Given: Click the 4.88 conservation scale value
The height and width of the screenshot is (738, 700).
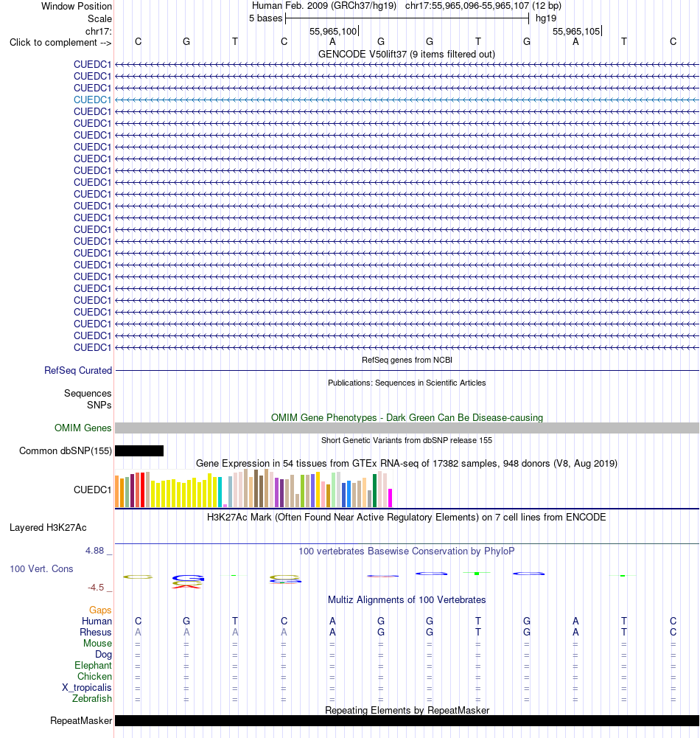Looking at the screenshot, I should coord(94,551).
